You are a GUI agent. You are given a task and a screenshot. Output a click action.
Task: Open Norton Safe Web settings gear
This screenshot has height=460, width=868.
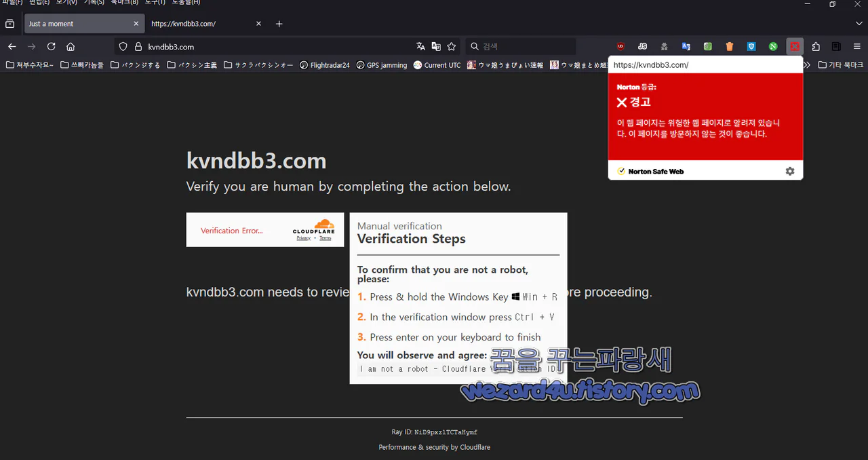[790, 172]
